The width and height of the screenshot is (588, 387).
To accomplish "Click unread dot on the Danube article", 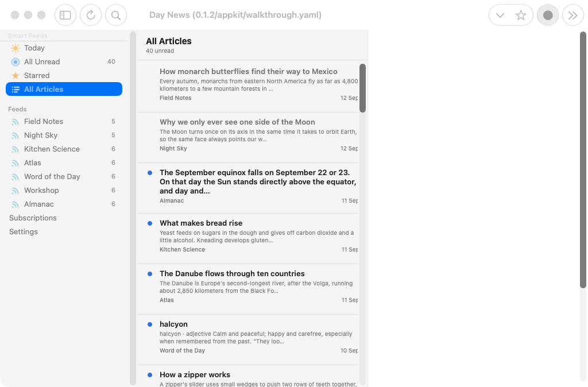I will tap(150, 274).
